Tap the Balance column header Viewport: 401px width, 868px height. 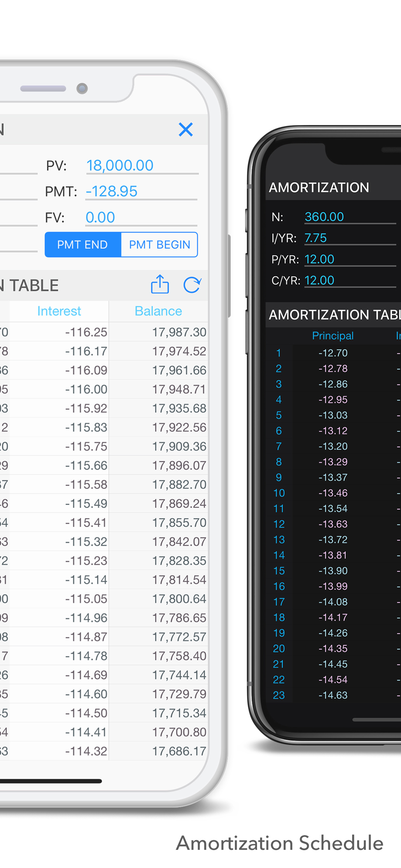pyautogui.click(x=159, y=311)
